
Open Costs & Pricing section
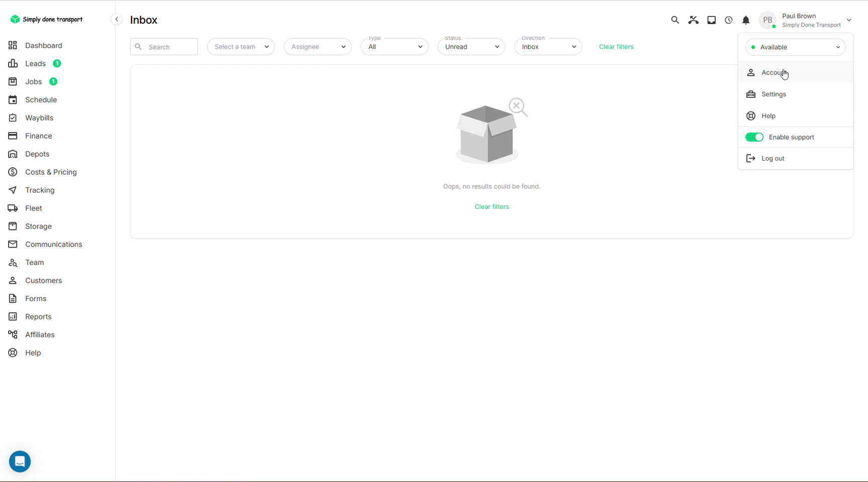pyautogui.click(x=51, y=172)
